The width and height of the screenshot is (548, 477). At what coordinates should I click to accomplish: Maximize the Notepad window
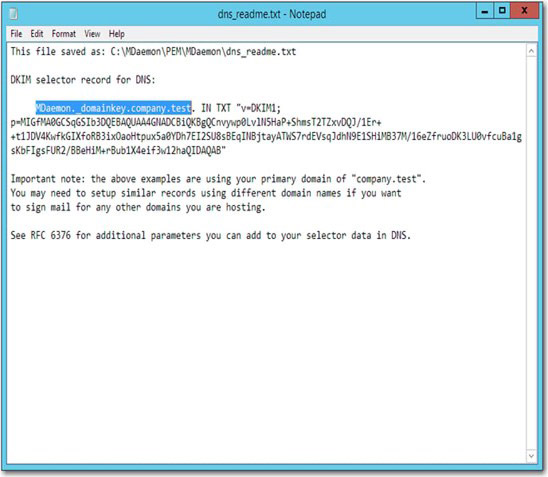point(502,11)
